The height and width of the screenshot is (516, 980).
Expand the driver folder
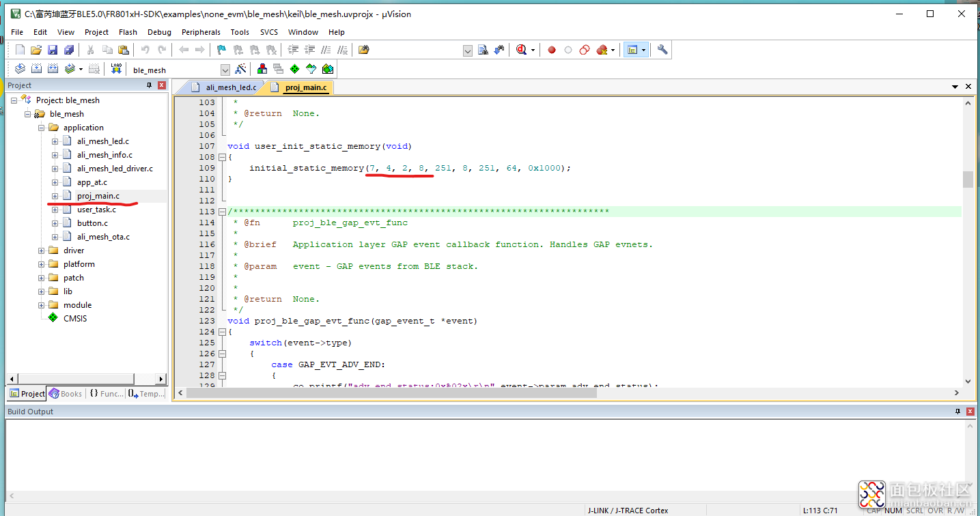pyautogui.click(x=41, y=250)
